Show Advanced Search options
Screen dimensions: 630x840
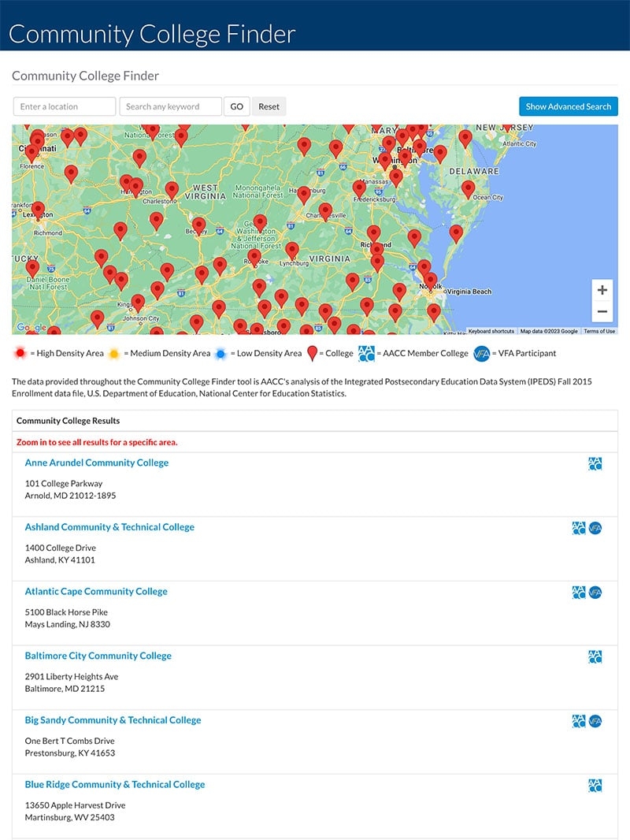click(x=569, y=106)
